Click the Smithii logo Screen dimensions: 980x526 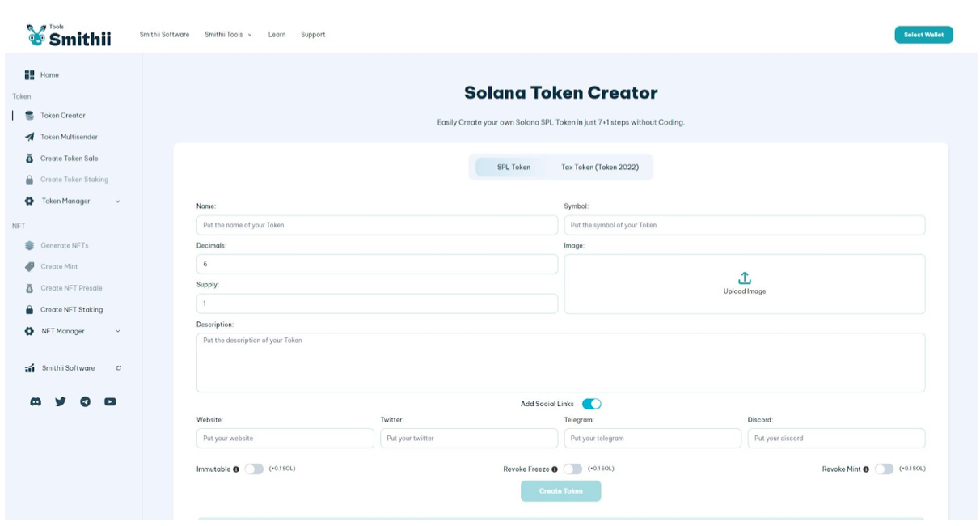pyautogui.click(x=69, y=35)
